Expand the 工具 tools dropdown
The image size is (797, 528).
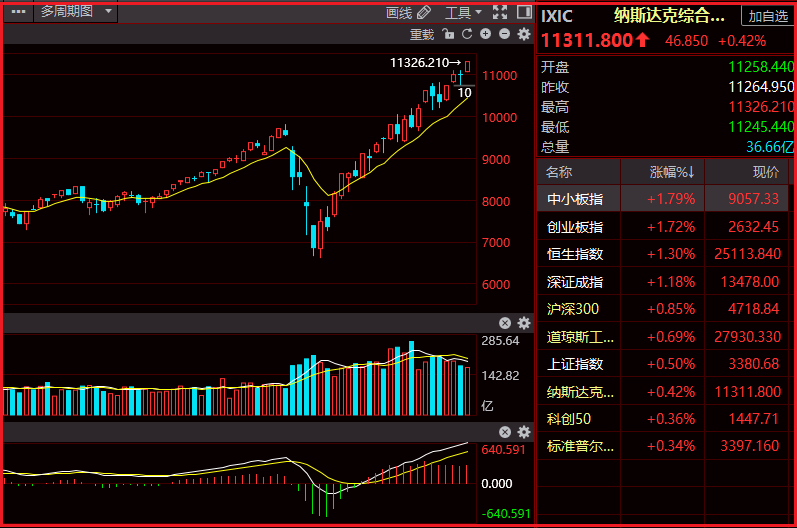[x=463, y=13]
